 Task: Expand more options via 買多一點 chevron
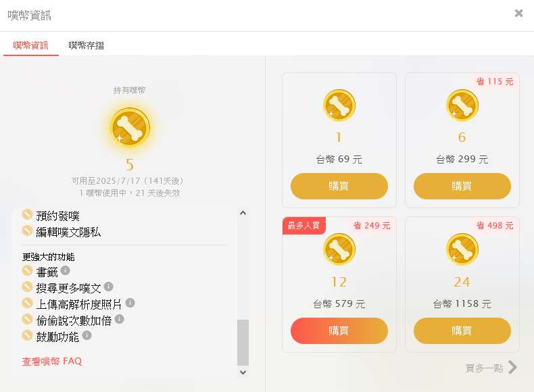click(x=513, y=367)
